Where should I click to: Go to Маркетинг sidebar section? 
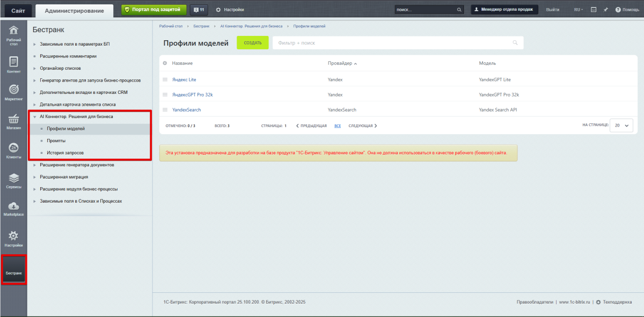[14, 92]
